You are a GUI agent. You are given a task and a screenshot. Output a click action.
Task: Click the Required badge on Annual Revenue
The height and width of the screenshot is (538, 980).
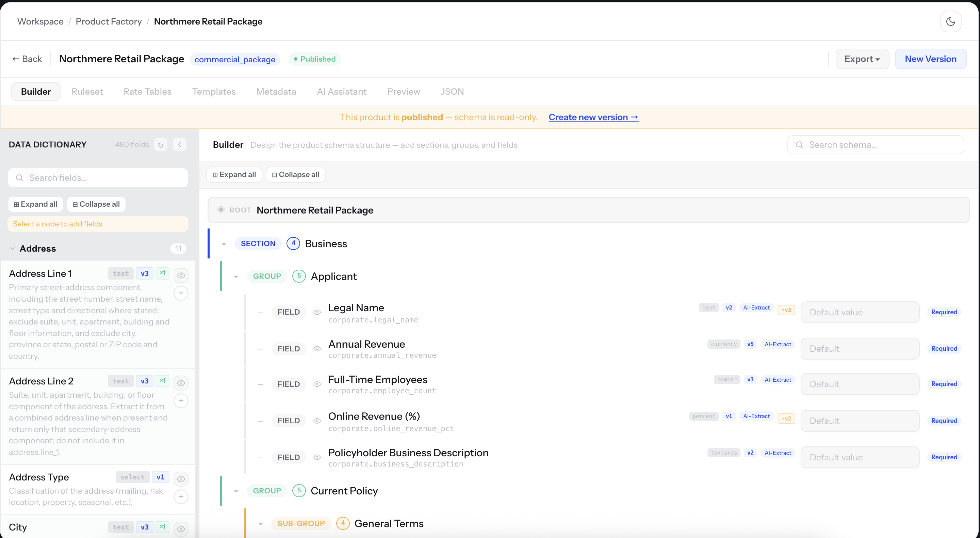pyautogui.click(x=944, y=349)
